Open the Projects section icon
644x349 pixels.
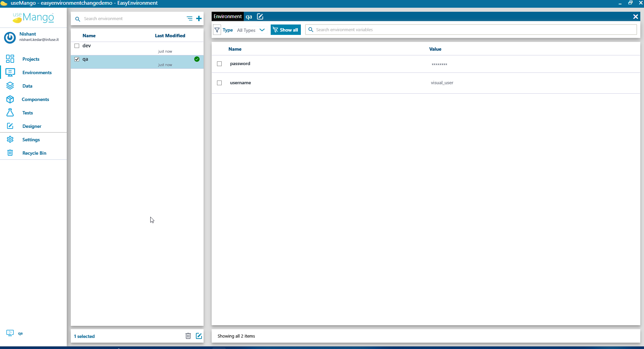(x=10, y=59)
